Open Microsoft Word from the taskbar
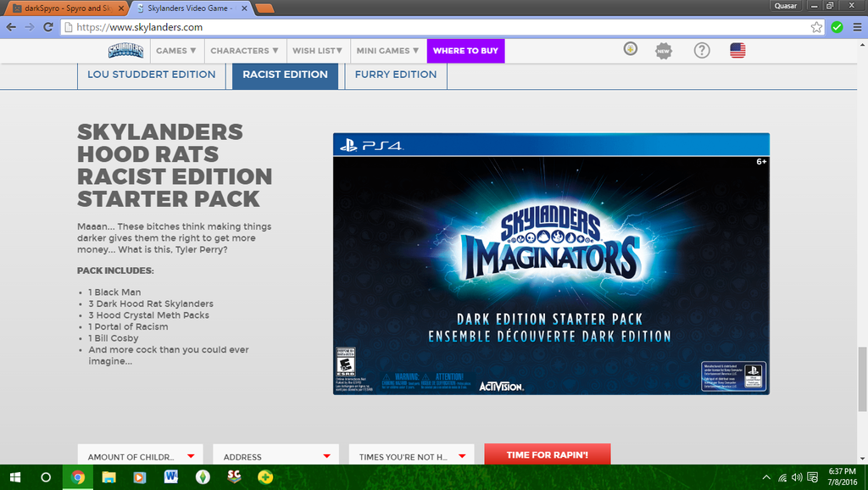 coord(170,477)
